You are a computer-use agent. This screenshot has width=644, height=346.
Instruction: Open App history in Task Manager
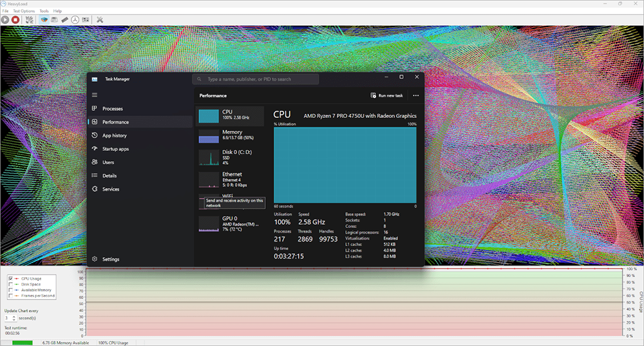pos(140,135)
